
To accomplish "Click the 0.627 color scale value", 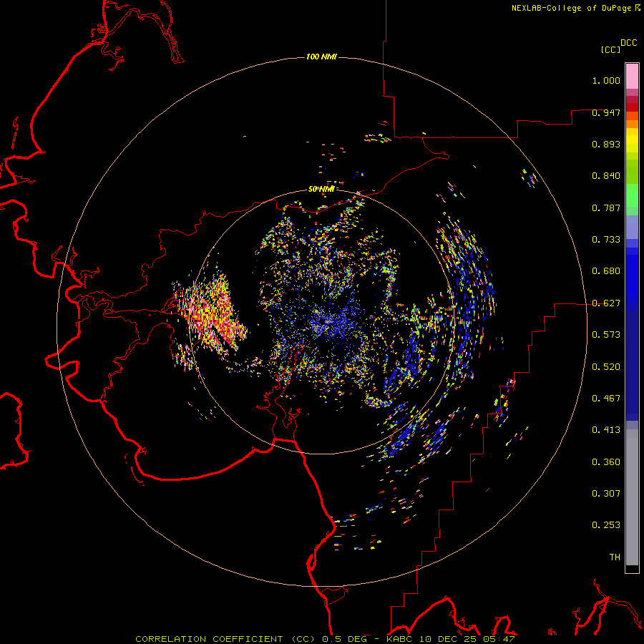I will point(606,303).
